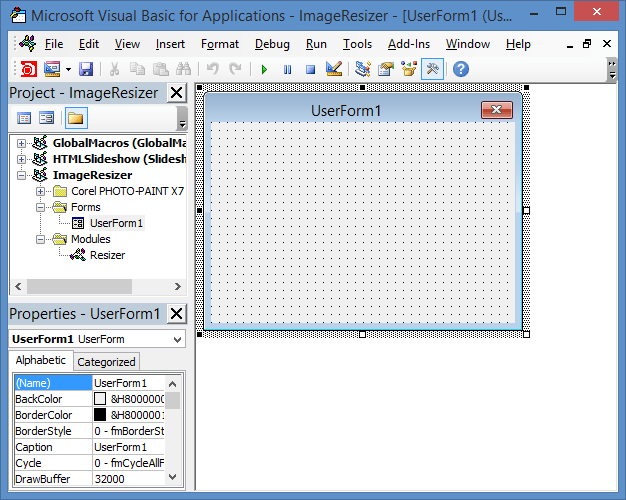
Task: Click the Break pause icon
Action: coord(287,69)
